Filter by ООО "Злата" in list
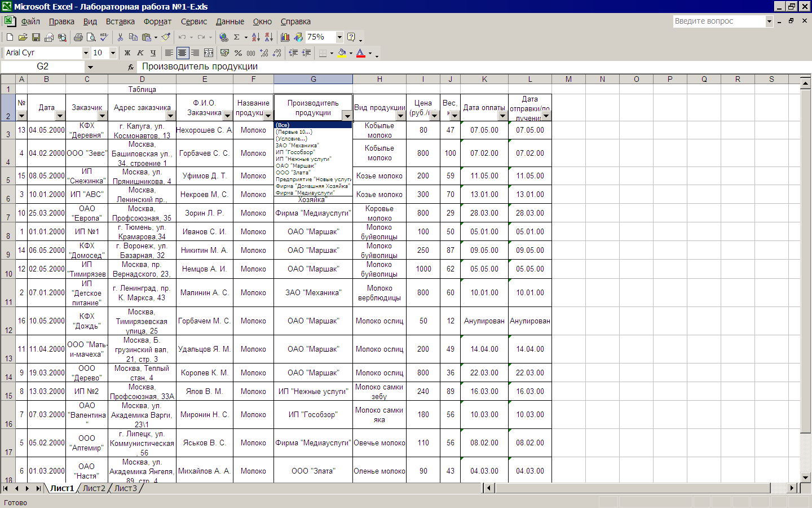812x508 pixels. pos(313,172)
